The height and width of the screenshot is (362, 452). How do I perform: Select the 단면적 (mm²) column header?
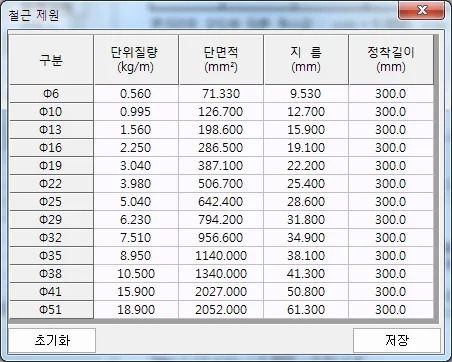pos(221,60)
